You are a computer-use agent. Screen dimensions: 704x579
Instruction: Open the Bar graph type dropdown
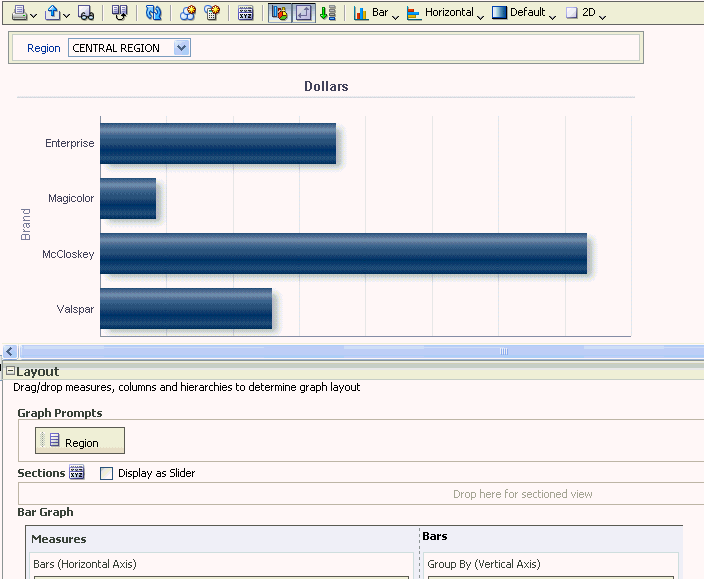tap(376, 13)
